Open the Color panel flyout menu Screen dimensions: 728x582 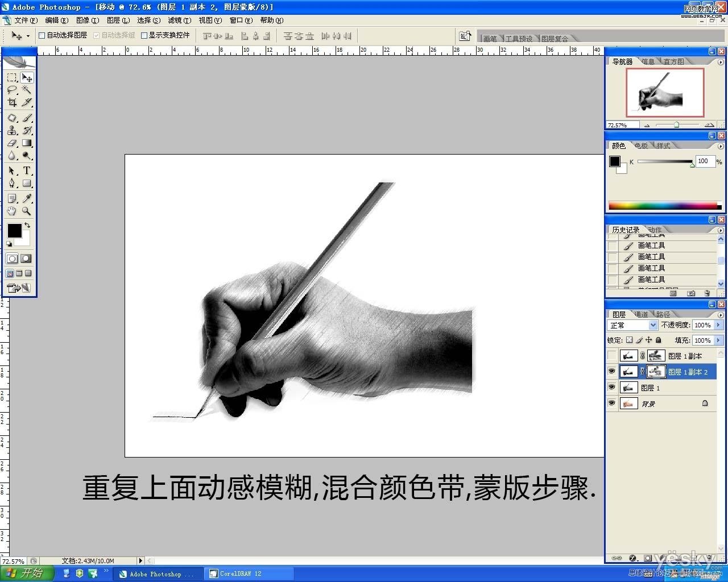coord(721,146)
